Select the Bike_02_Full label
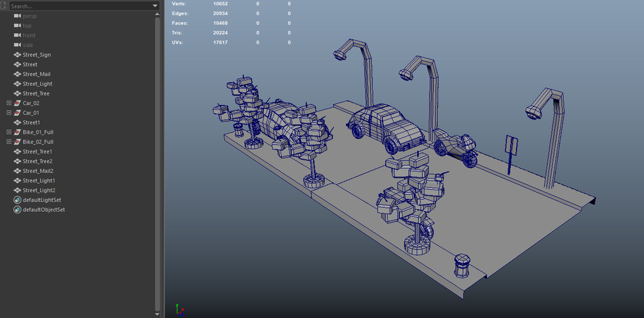Screen dimensions: 644x318 click(x=38, y=142)
